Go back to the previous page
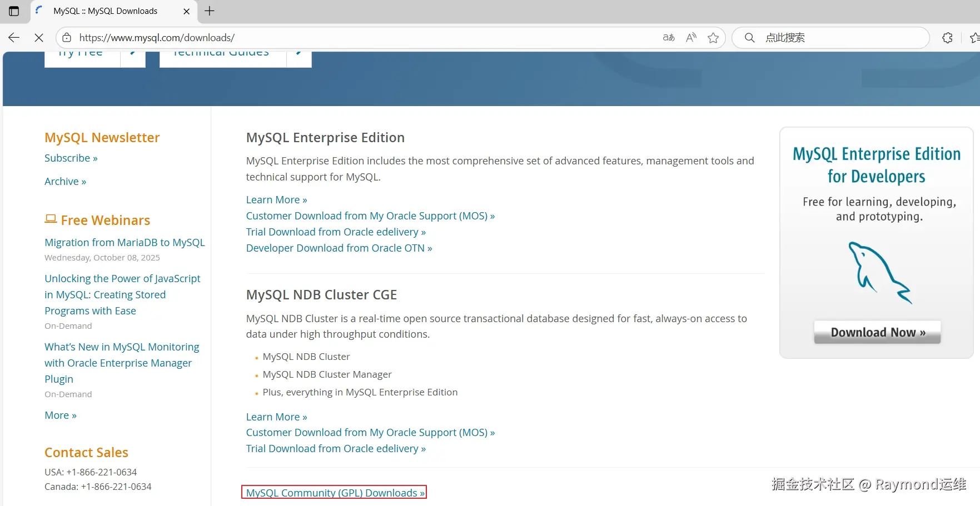This screenshot has width=980, height=506. (14, 38)
